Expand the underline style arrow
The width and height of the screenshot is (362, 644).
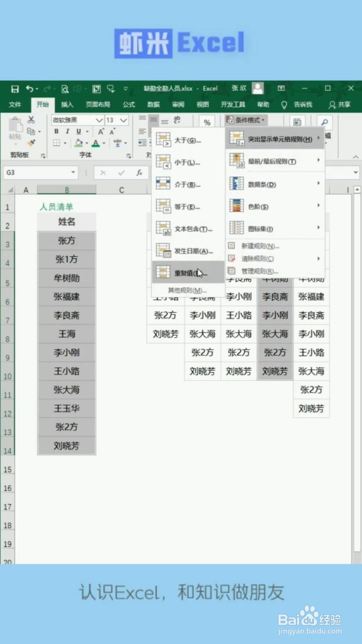coord(86,132)
